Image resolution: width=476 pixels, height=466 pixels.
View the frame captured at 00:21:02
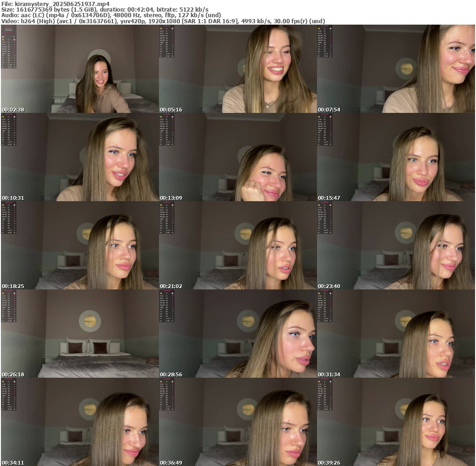click(238, 245)
